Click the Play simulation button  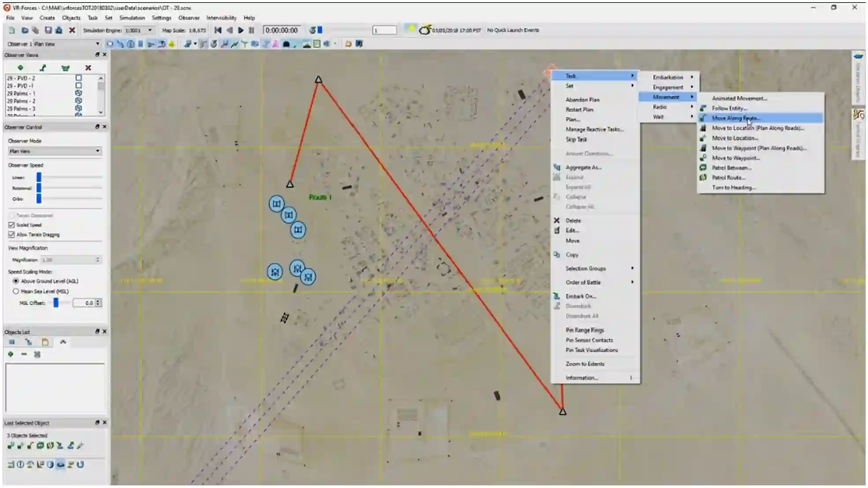tap(241, 30)
